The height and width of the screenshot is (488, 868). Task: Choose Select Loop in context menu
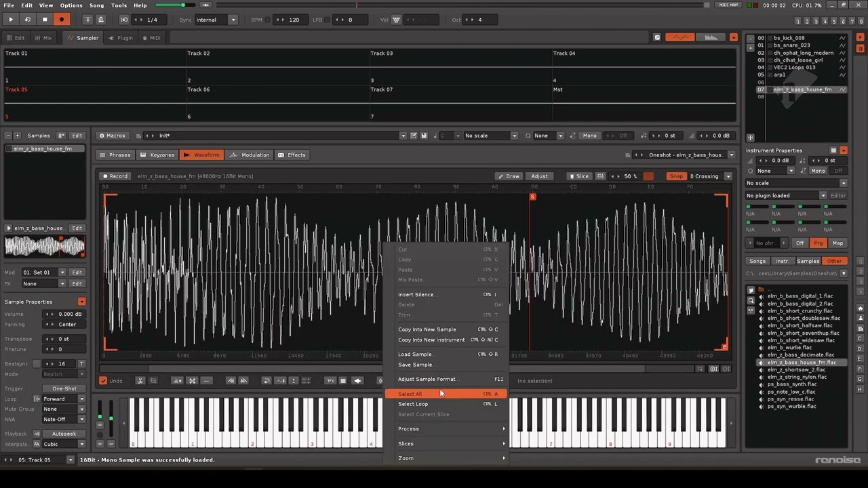coord(413,404)
